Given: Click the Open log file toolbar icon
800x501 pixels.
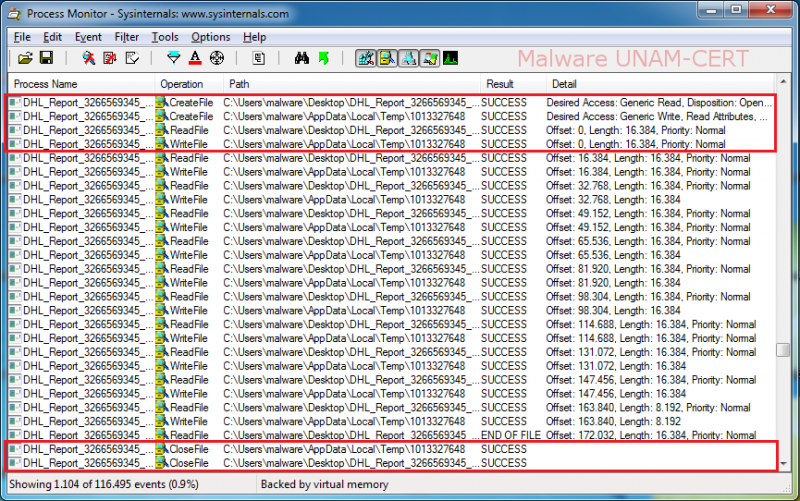Looking at the screenshot, I should [25, 58].
